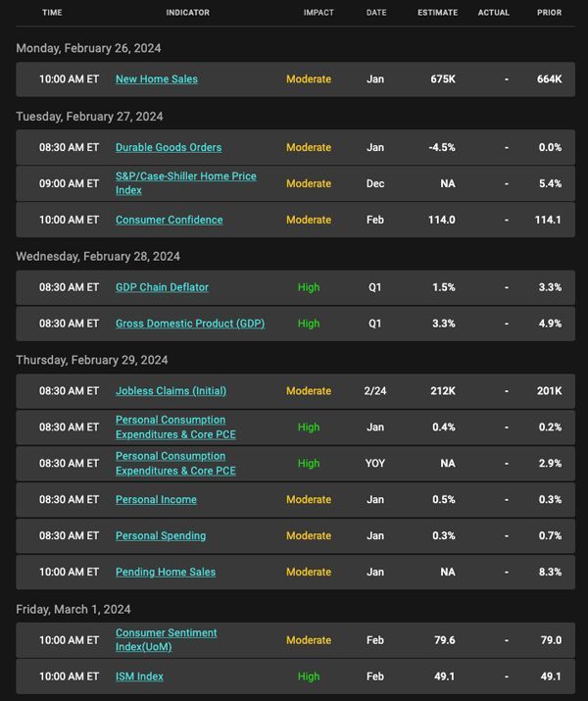Click the ESTIMATE column header
Viewport: 588px width, 701px height.
point(437,13)
